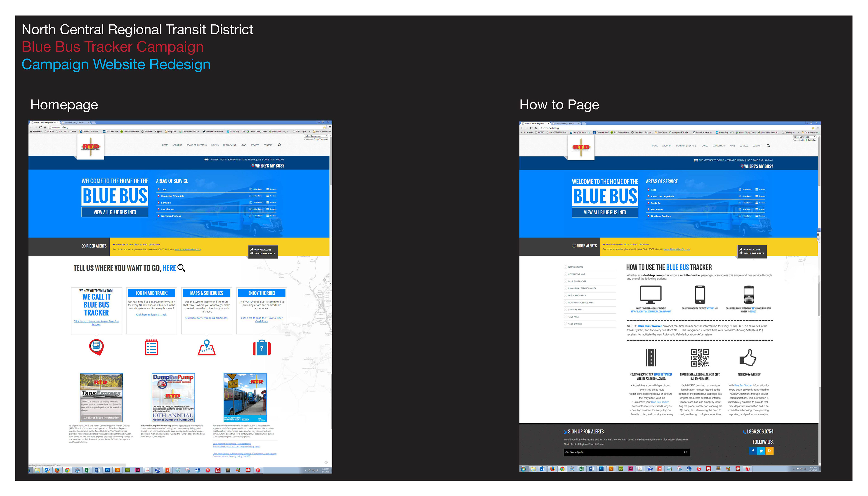This screenshot has width=868, height=496.
Task: Click Santa Fe Routes link on the How to Page
Action: (760, 203)
